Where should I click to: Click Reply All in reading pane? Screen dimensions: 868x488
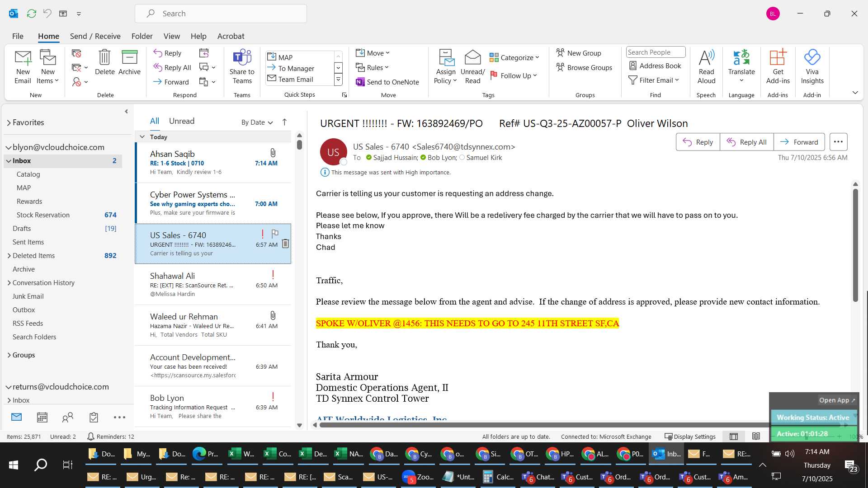(x=746, y=142)
